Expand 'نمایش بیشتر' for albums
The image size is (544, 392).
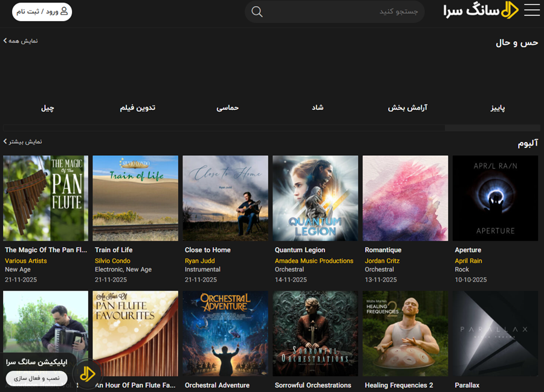[23, 141]
